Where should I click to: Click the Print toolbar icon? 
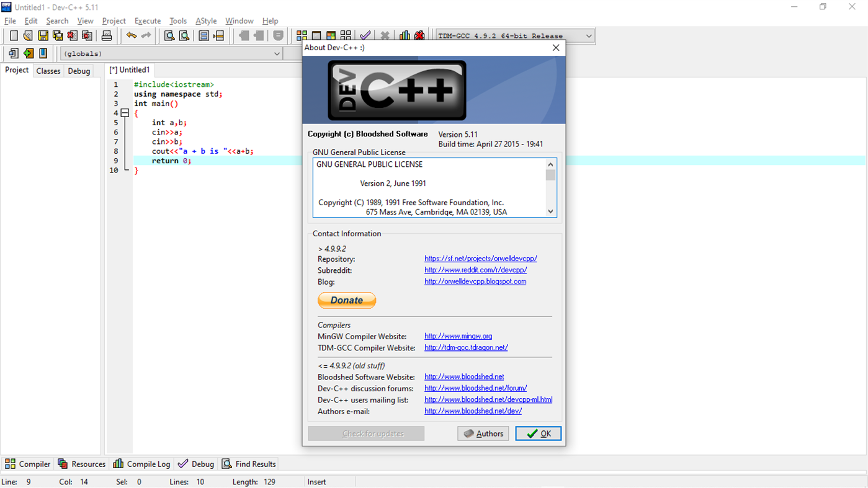pos(107,36)
